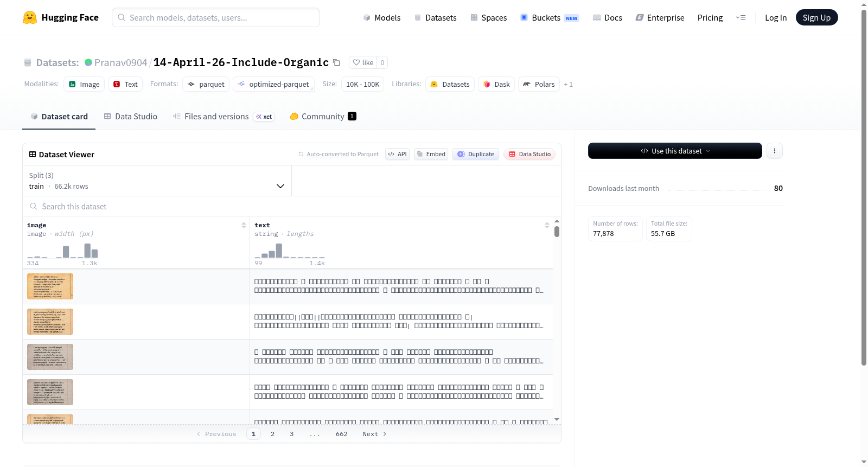Viewport: 868px width, 467px height.
Task: Click the Hugging Face logo icon
Action: [30, 17]
